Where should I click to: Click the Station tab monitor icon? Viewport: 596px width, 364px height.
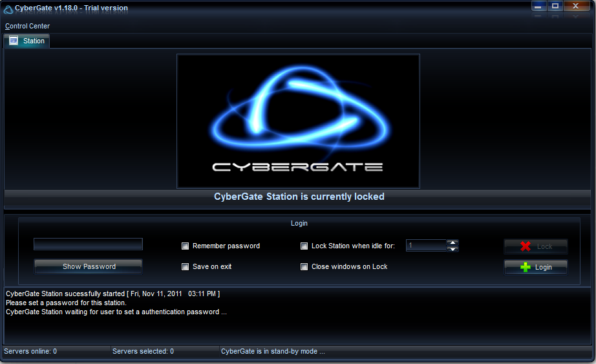point(14,41)
